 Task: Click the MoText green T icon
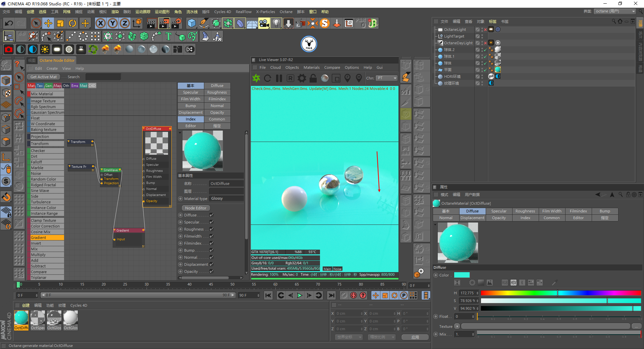tap(168, 36)
